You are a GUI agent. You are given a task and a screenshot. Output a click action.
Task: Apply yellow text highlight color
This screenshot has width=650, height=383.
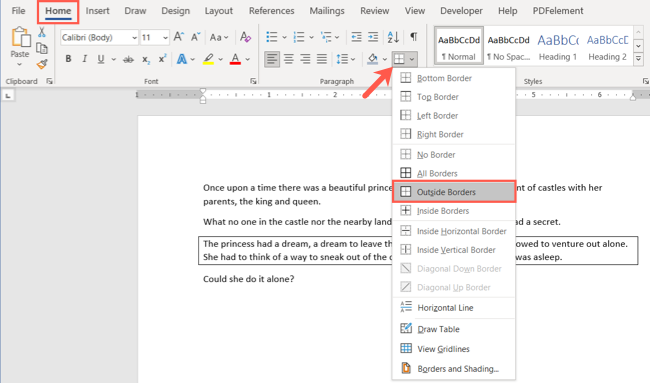point(209,59)
